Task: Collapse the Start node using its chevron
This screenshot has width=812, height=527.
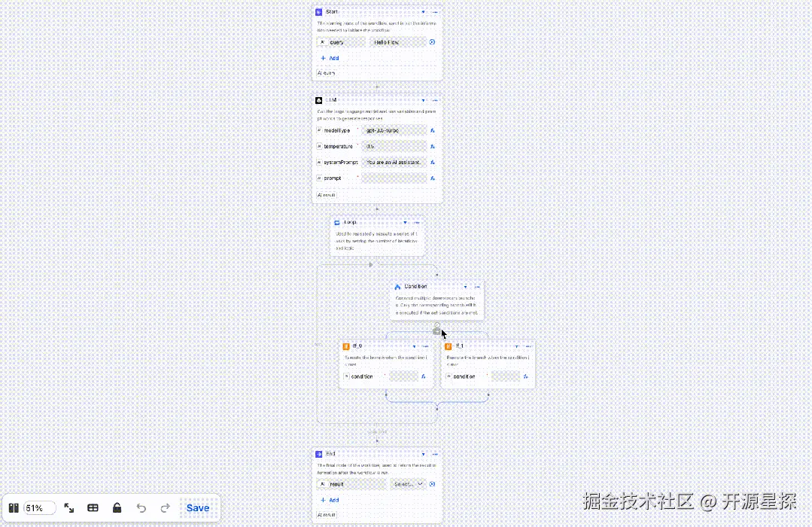Action: point(424,12)
